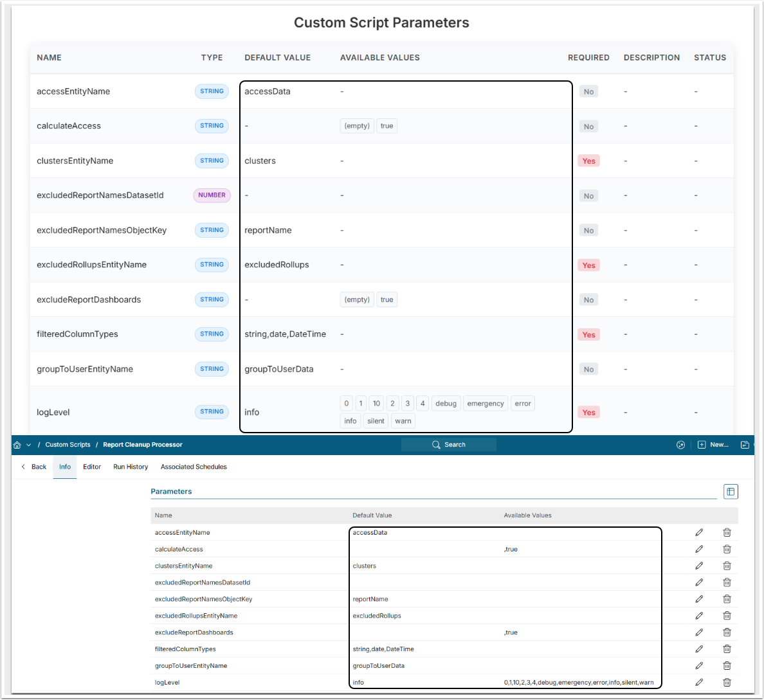
Task: Click the Search field in the top bar
Action: 449,445
